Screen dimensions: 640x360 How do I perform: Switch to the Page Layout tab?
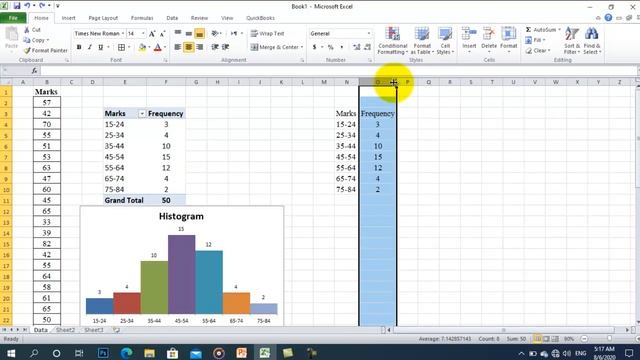(103, 18)
